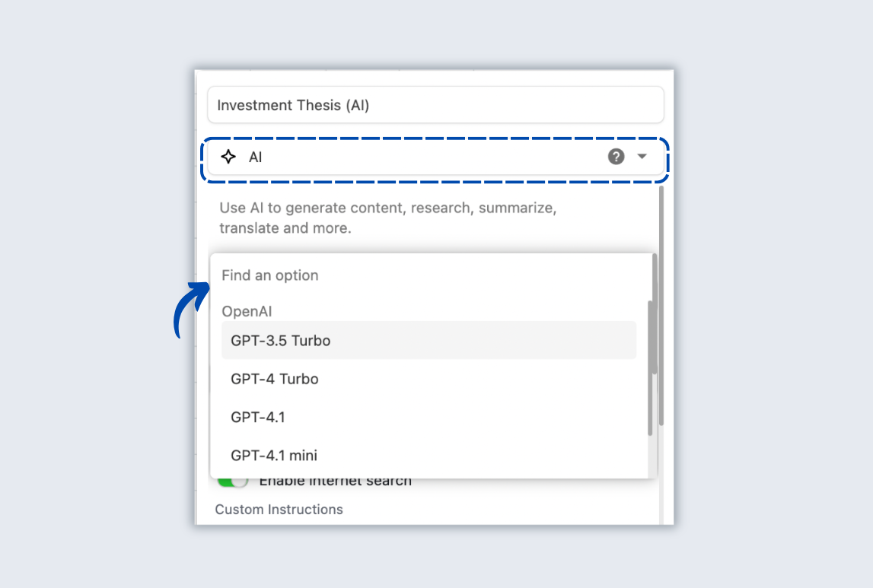Expand the field type caret arrow
This screenshot has height=588, width=873.
click(x=642, y=157)
